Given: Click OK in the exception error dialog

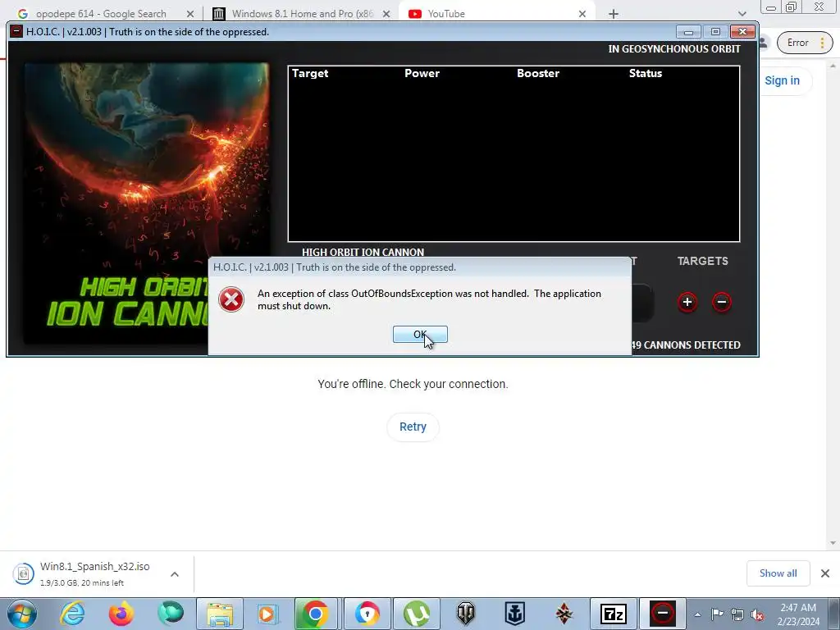Looking at the screenshot, I should coord(420,335).
